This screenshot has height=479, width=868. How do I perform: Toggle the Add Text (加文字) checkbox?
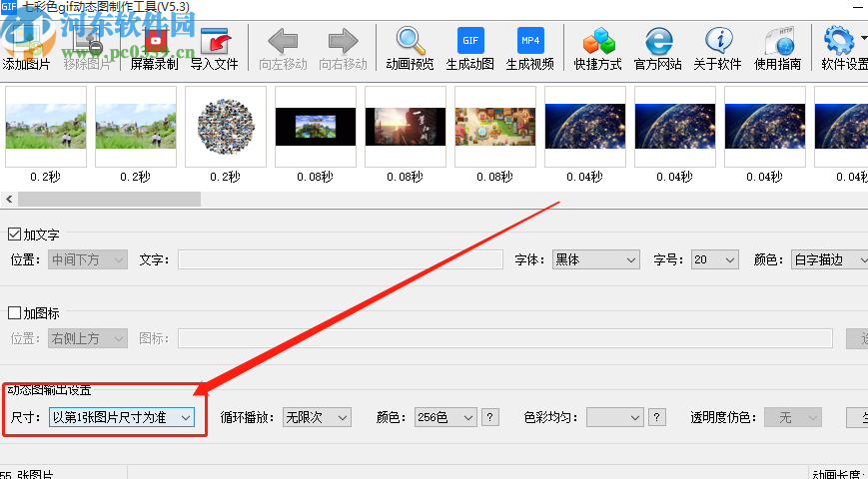(x=14, y=235)
